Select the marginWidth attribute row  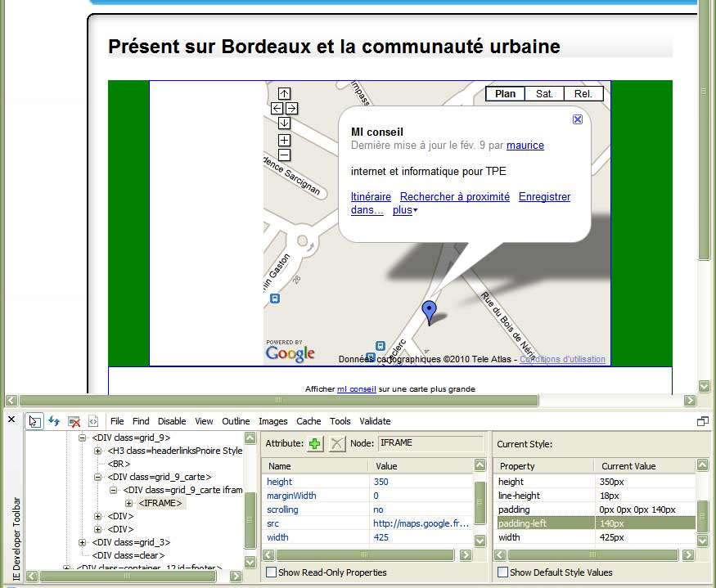(x=368, y=496)
